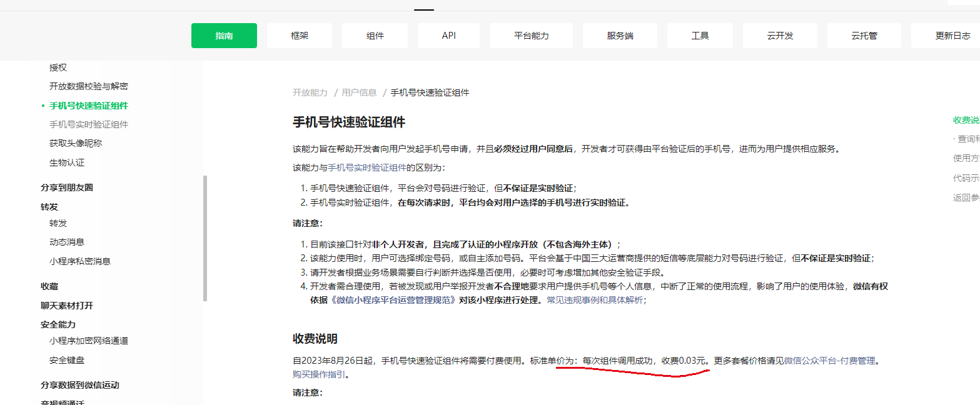Jump to 使用方 entry in right outline
The image size is (980, 405).
coord(966,159)
